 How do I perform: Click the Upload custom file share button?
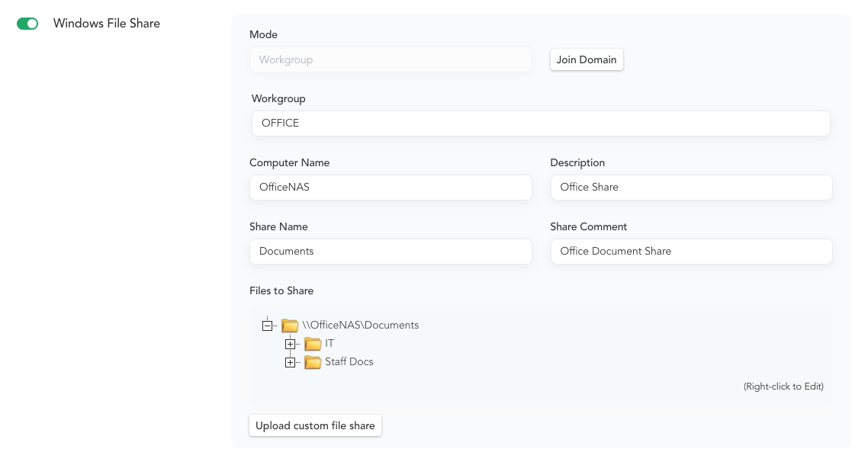[x=315, y=425]
